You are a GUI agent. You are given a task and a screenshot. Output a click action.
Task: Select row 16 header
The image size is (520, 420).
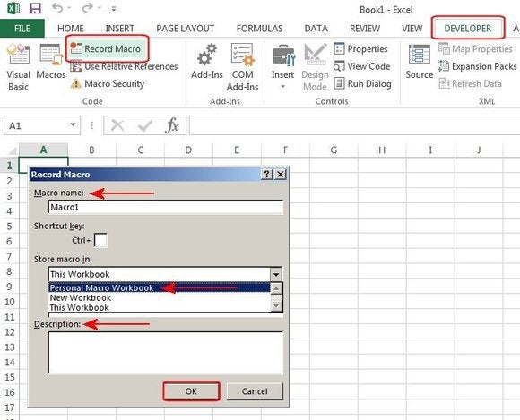(x=9, y=392)
